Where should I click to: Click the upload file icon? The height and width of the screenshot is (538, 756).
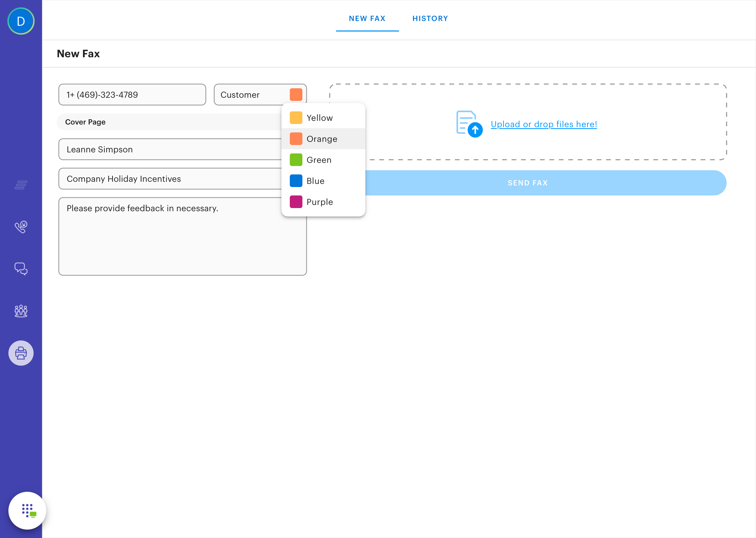point(469,124)
